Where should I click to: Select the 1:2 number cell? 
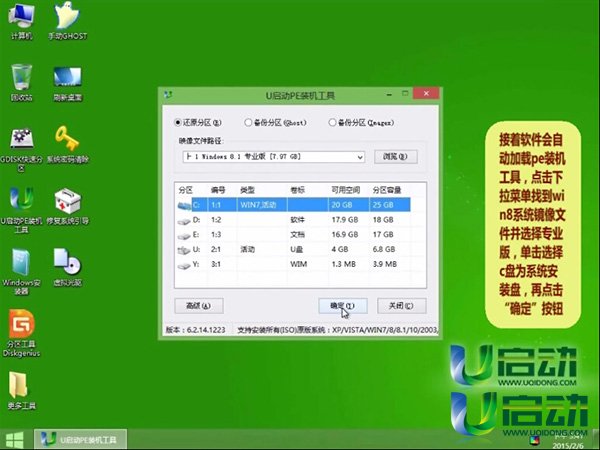(x=216, y=220)
